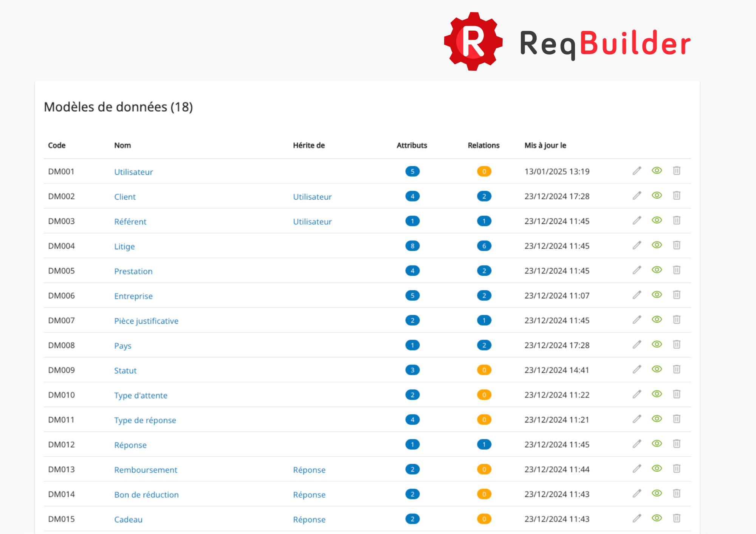Click the Relations column header
This screenshot has height=534, width=756.
pos(483,145)
